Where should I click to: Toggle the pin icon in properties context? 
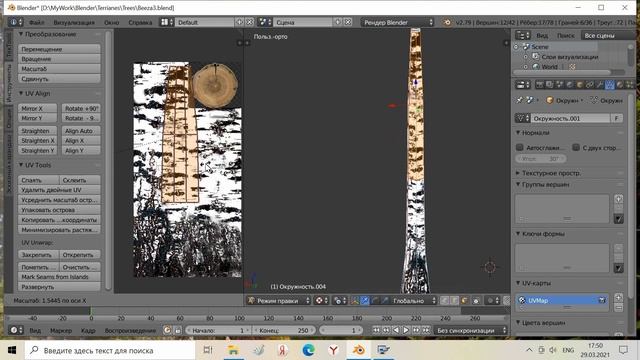pyautogui.click(x=520, y=100)
